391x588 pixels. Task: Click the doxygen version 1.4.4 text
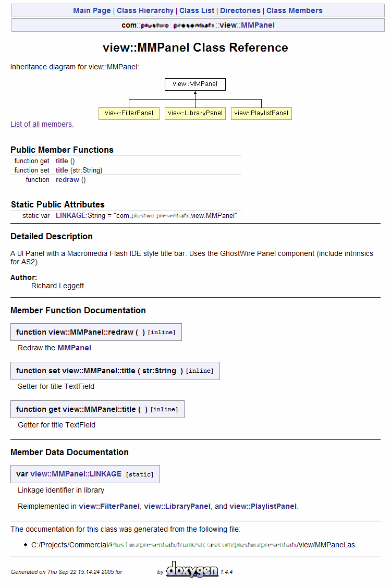[x=226, y=572]
